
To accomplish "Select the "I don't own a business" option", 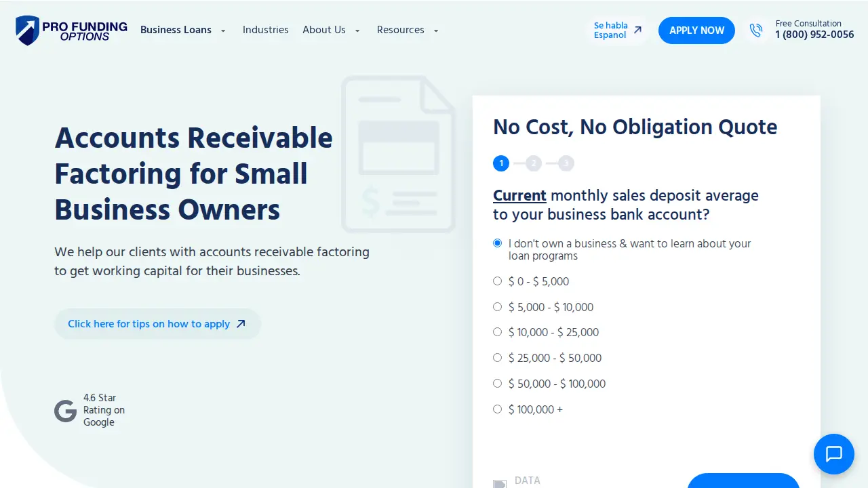I will [x=497, y=243].
